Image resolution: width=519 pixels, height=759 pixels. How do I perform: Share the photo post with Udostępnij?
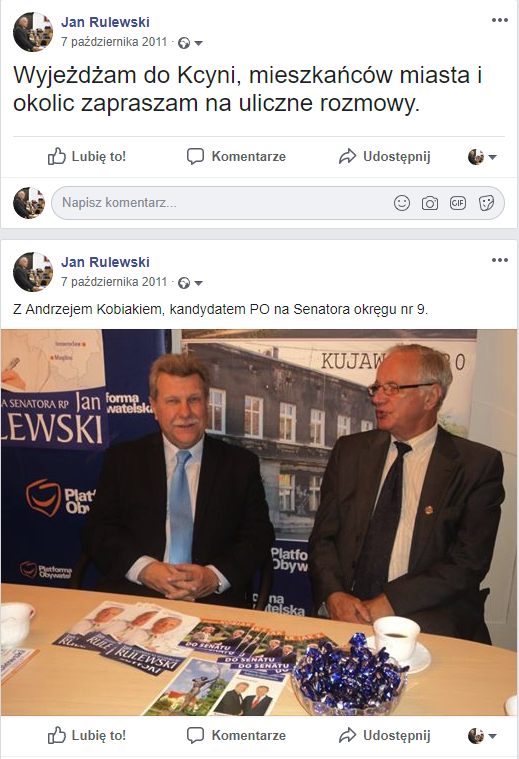(384, 735)
